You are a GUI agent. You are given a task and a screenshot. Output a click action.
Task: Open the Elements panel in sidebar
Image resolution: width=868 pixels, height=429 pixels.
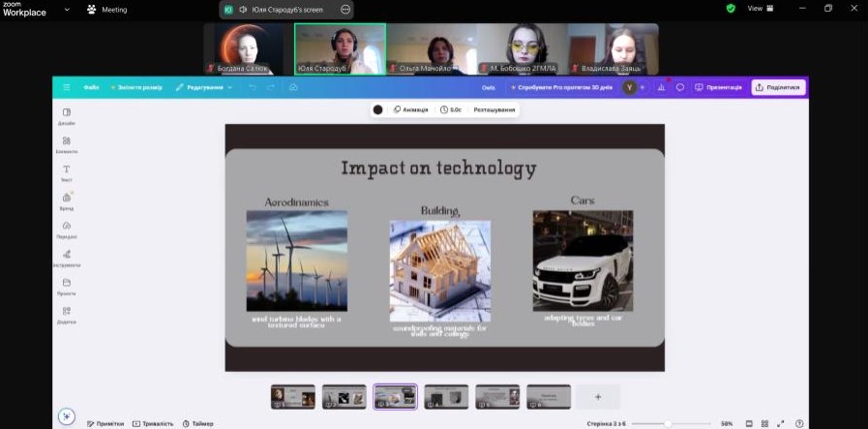[x=66, y=143]
